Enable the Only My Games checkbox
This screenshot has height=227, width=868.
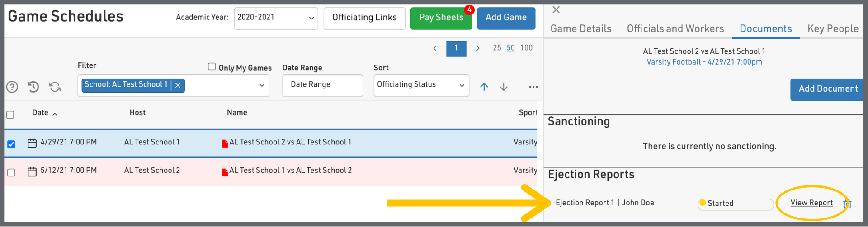[212, 67]
